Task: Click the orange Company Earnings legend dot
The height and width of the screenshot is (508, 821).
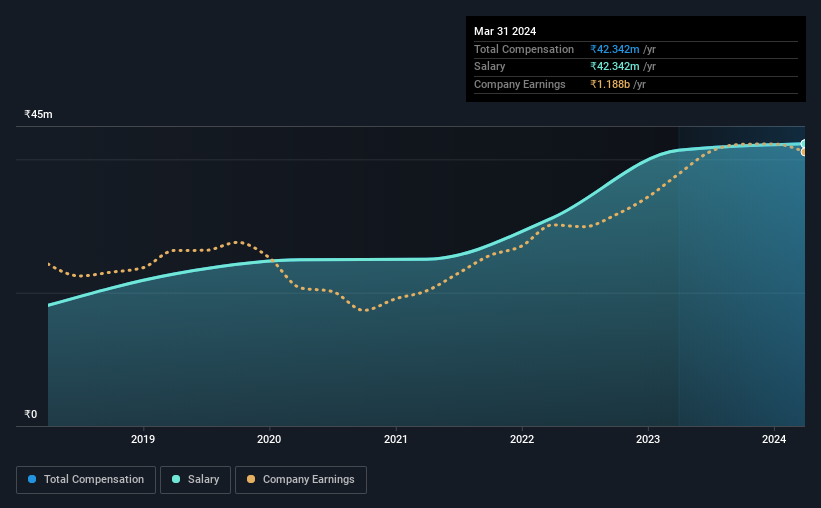Action: coord(251,479)
